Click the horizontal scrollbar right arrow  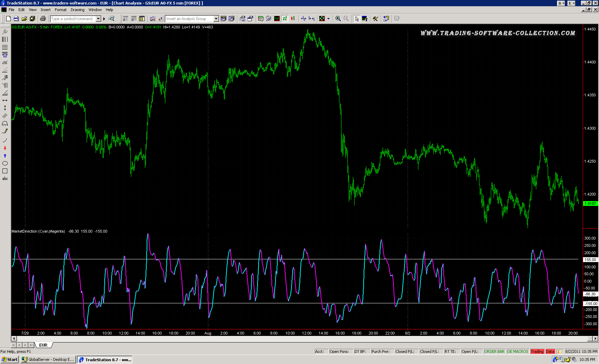click(596, 339)
